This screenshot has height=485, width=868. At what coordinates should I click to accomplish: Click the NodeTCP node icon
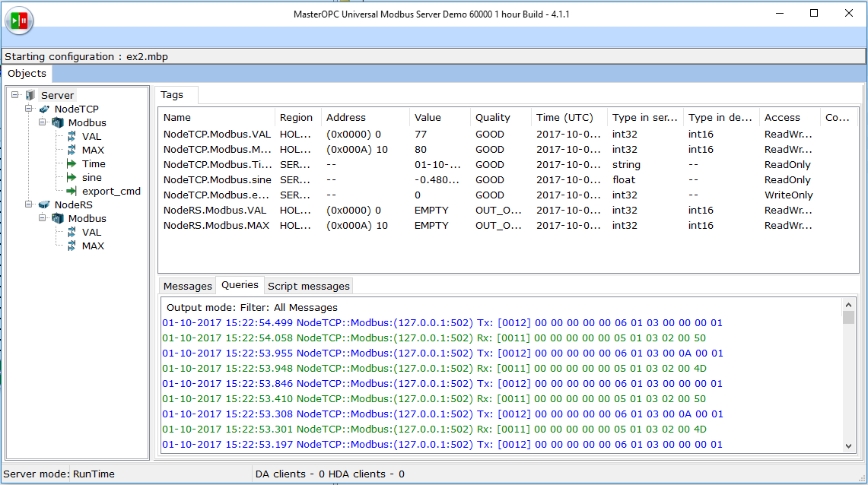point(44,109)
